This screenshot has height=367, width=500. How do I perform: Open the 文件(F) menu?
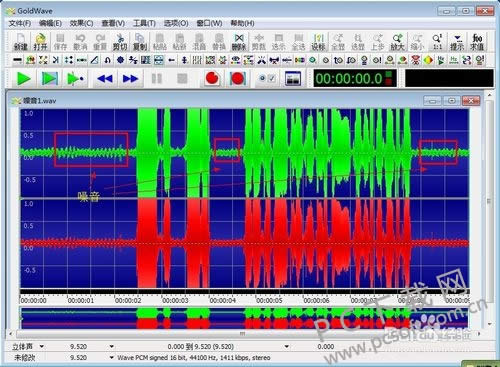pyautogui.click(x=20, y=23)
